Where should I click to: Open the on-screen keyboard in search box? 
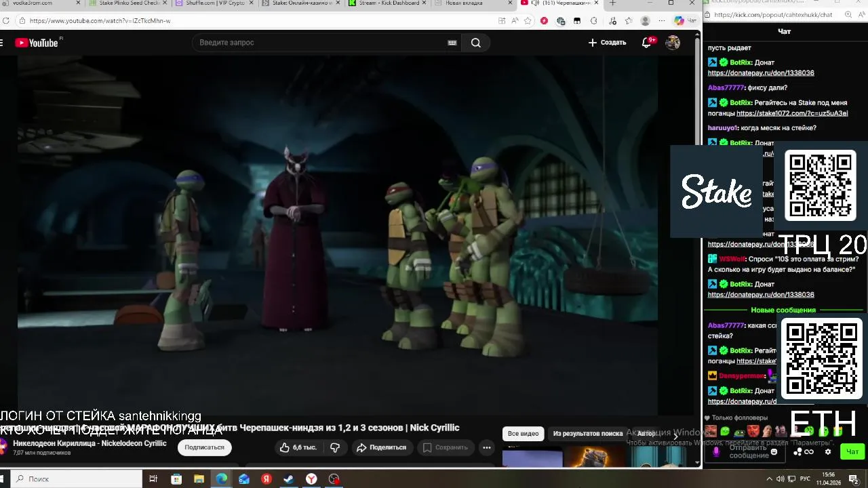click(x=452, y=43)
